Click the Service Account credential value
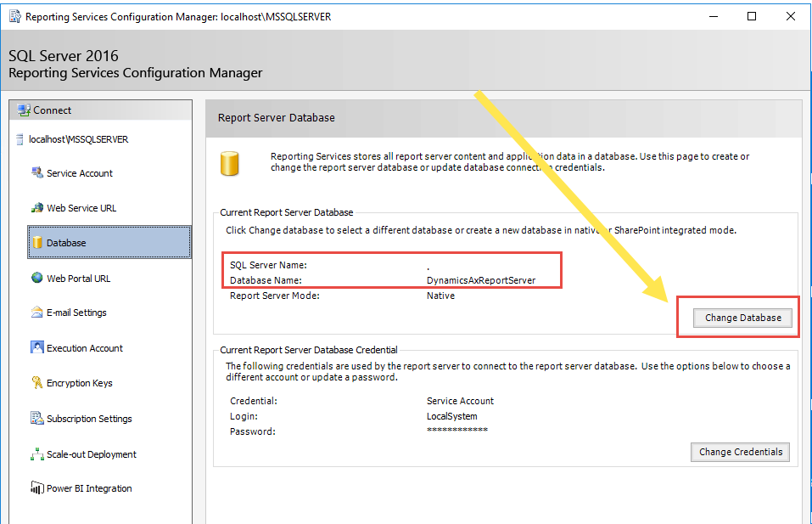 [460, 401]
